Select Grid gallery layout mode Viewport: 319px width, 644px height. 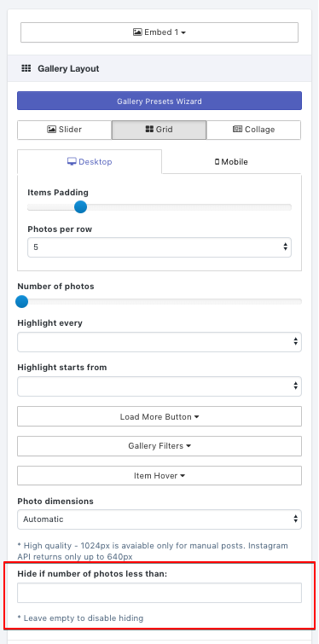pos(159,130)
